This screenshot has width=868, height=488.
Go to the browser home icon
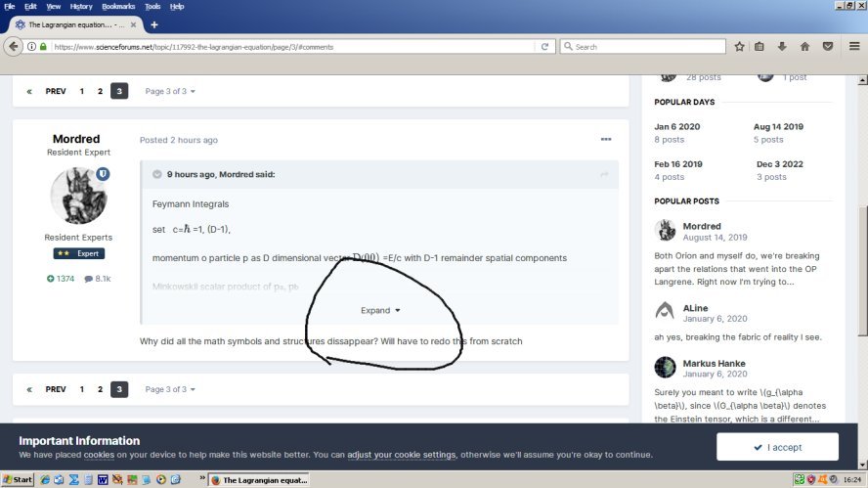tap(804, 46)
